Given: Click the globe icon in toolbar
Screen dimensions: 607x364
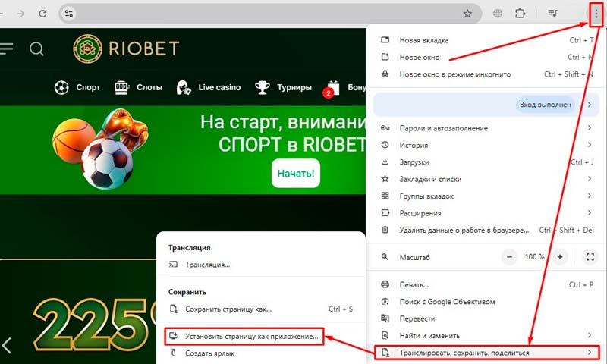Looking at the screenshot, I should pyautogui.click(x=498, y=14).
